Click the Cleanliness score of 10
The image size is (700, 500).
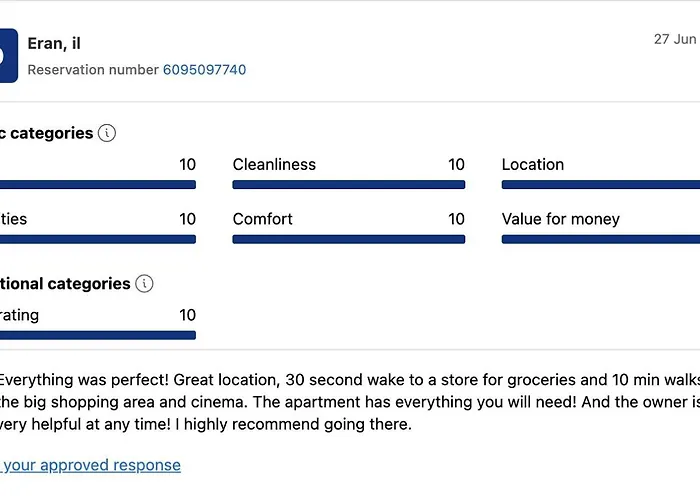(456, 165)
